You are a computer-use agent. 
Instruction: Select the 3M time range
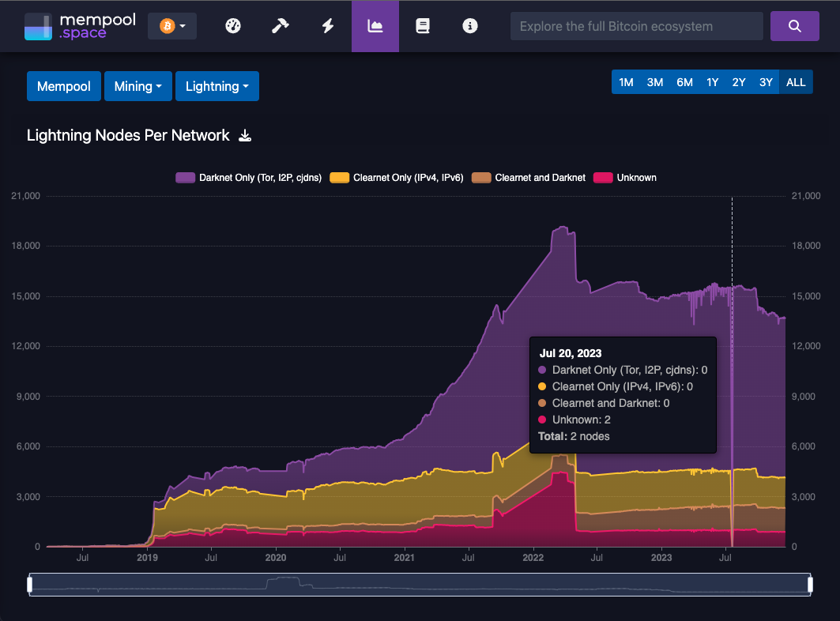click(x=654, y=82)
